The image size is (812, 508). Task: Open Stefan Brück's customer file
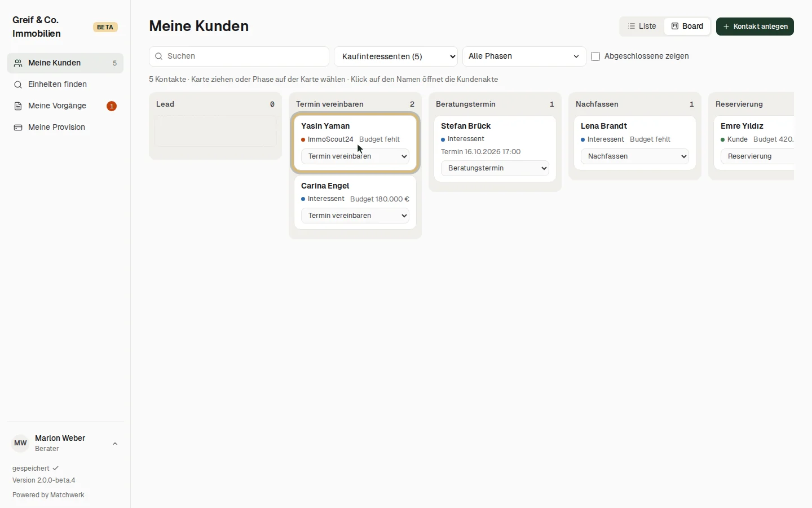coord(466,126)
